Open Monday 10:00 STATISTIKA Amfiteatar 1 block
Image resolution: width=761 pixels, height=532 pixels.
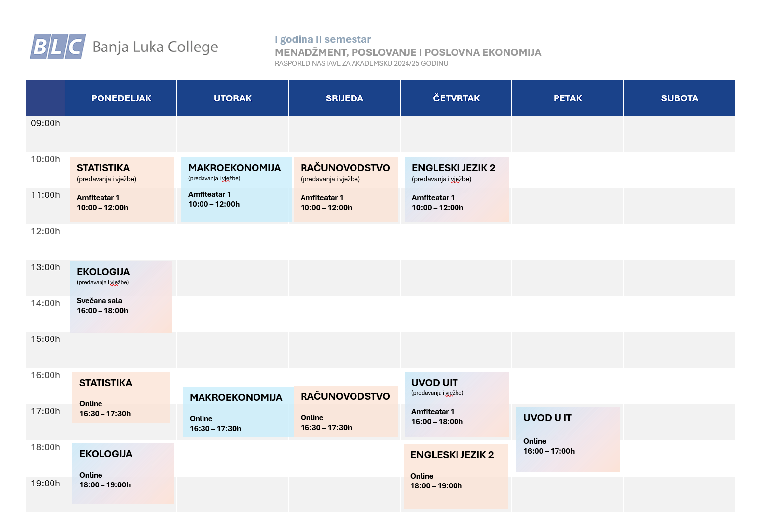click(x=122, y=190)
